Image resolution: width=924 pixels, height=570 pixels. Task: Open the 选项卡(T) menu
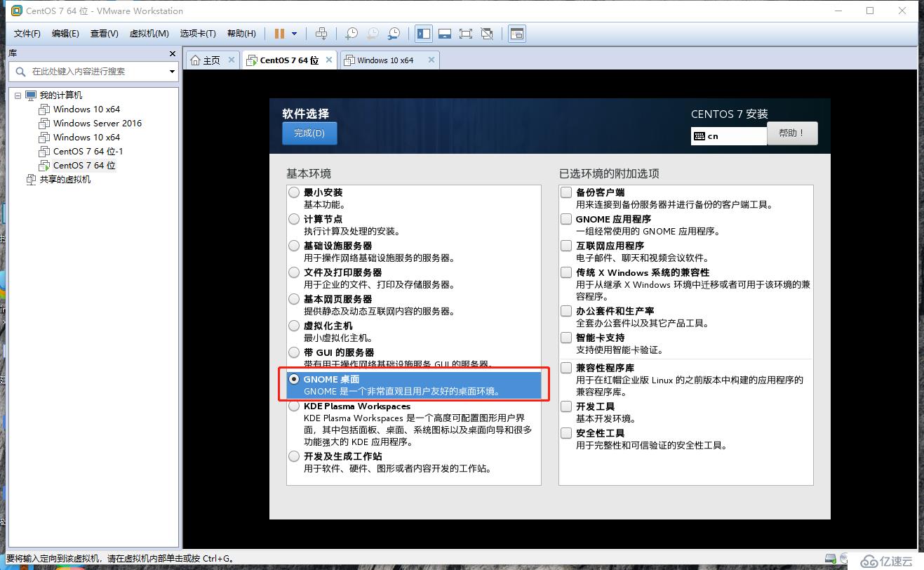(x=198, y=33)
